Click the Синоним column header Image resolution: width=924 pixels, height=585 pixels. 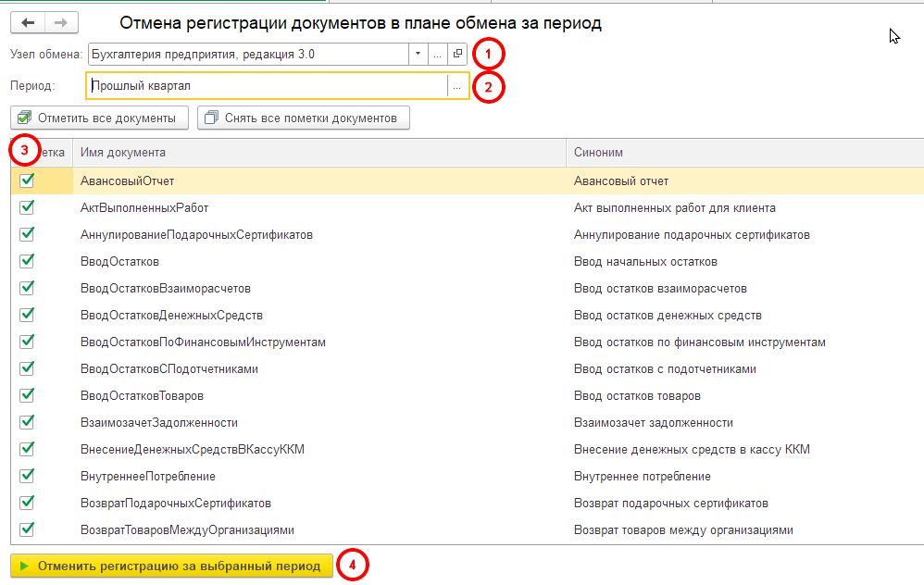[x=745, y=153]
